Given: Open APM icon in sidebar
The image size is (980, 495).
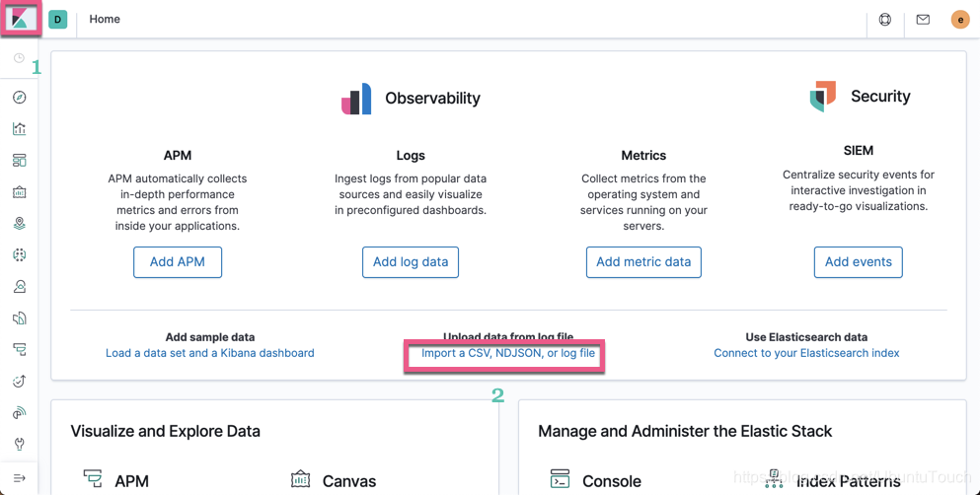Looking at the screenshot, I should 20,350.
